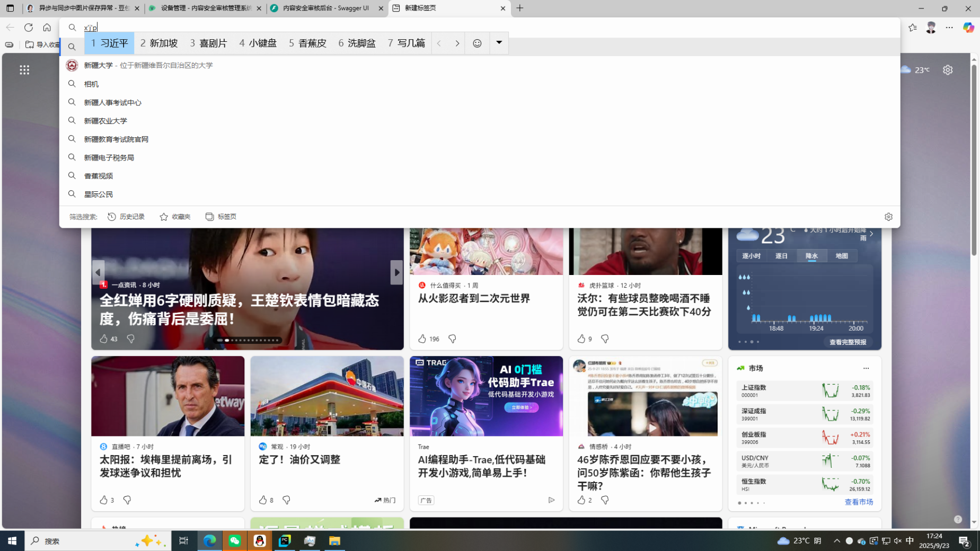The image size is (980, 551).
Task: Like the 从火影忍者到二次元世界 article
Action: point(422,339)
